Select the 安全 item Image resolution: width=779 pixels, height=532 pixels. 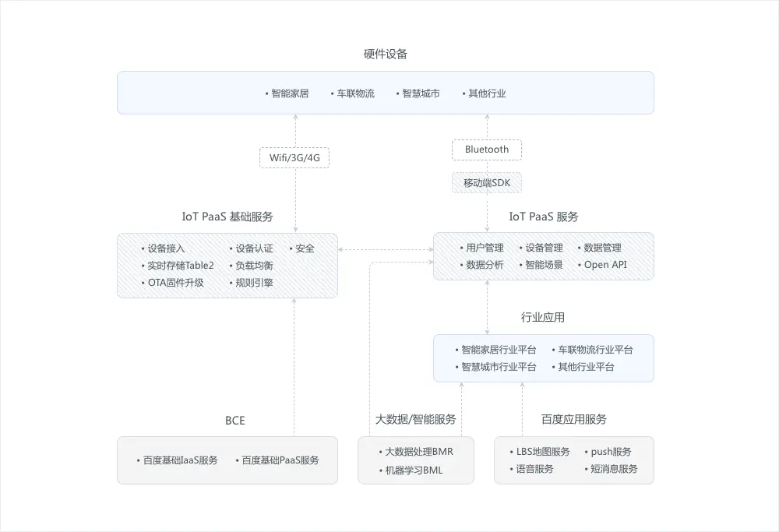pos(305,248)
